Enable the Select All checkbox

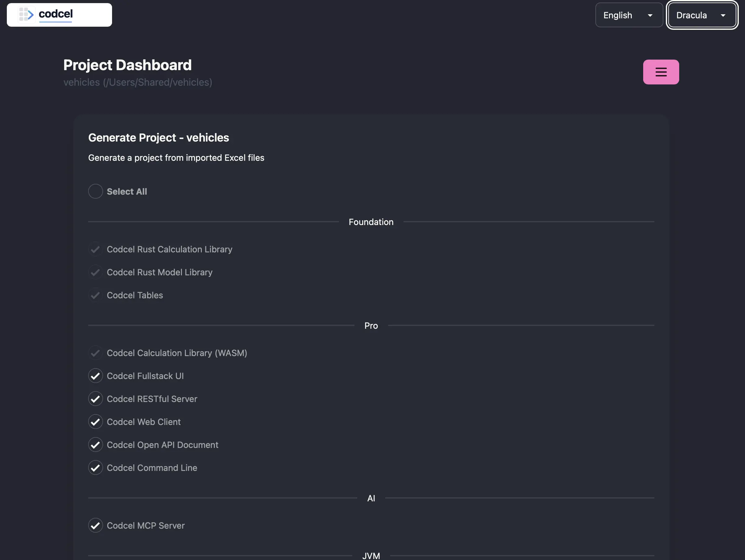click(95, 191)
